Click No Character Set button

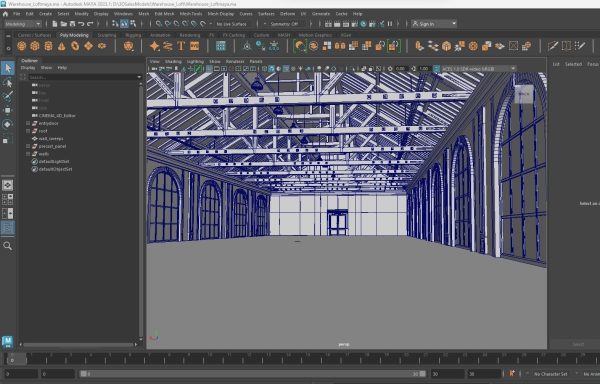[x=551, y=374]
